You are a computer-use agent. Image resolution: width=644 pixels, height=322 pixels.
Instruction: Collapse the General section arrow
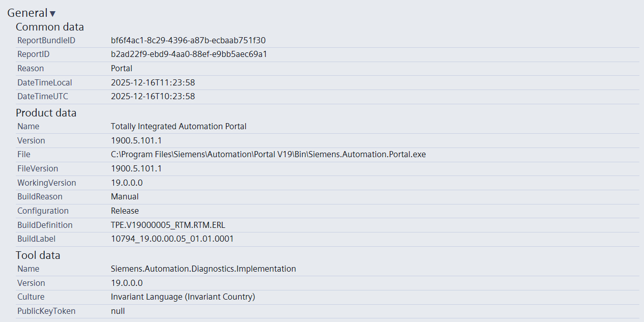point(52,14)
